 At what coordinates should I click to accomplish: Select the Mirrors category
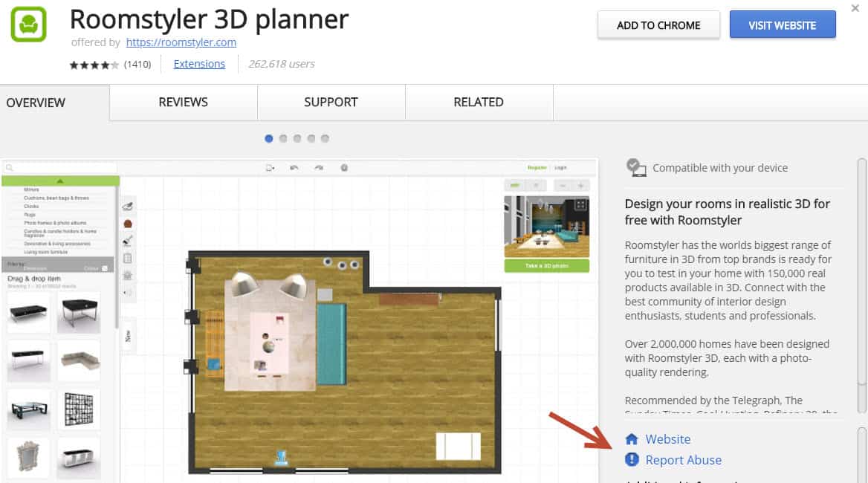pyautogui.click(x=31, y=189)
